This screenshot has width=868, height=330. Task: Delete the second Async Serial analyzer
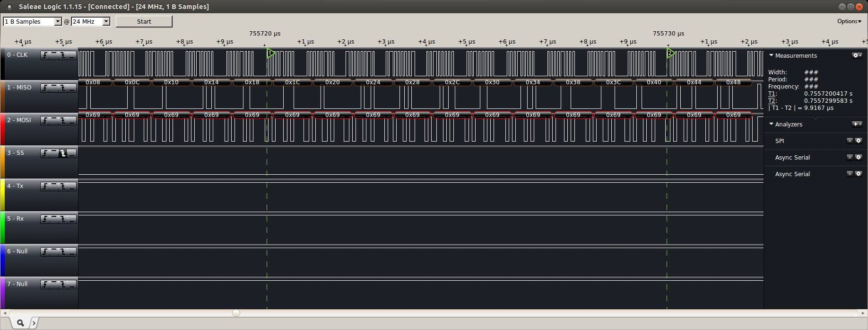(850, 174)
